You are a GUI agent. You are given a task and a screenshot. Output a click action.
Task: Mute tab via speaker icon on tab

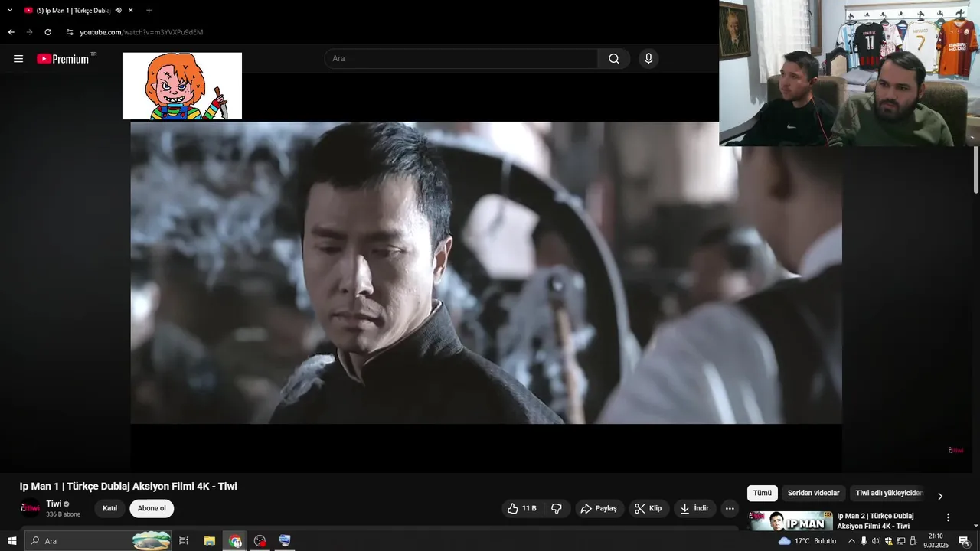[119, 11]
